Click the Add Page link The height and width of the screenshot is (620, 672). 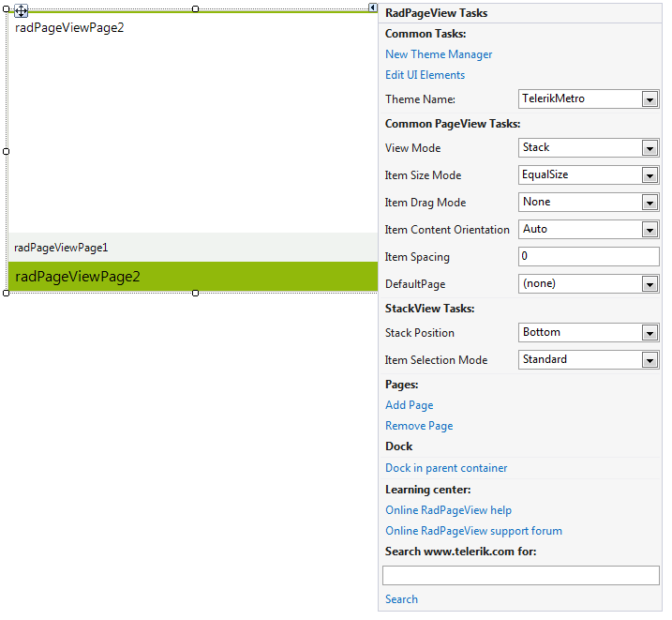(x=409, y=405)
